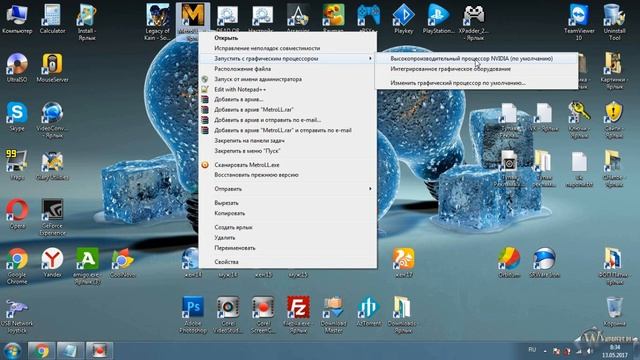Open the volume tray icon
This screenshot has height=360, width=640.
tap(589, 351)
